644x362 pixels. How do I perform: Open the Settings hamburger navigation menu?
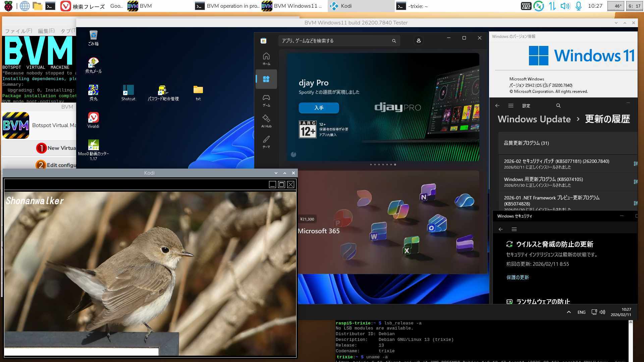(511, 106)
